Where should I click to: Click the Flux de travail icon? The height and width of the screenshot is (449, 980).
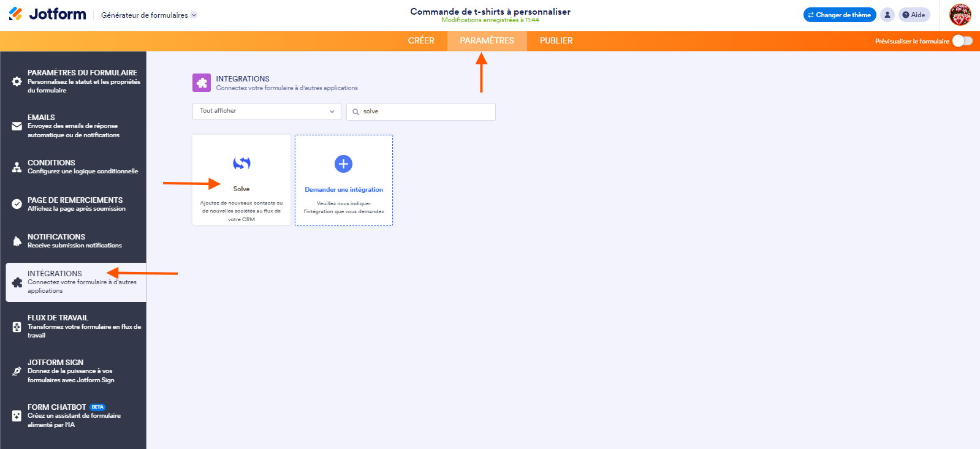17,327
